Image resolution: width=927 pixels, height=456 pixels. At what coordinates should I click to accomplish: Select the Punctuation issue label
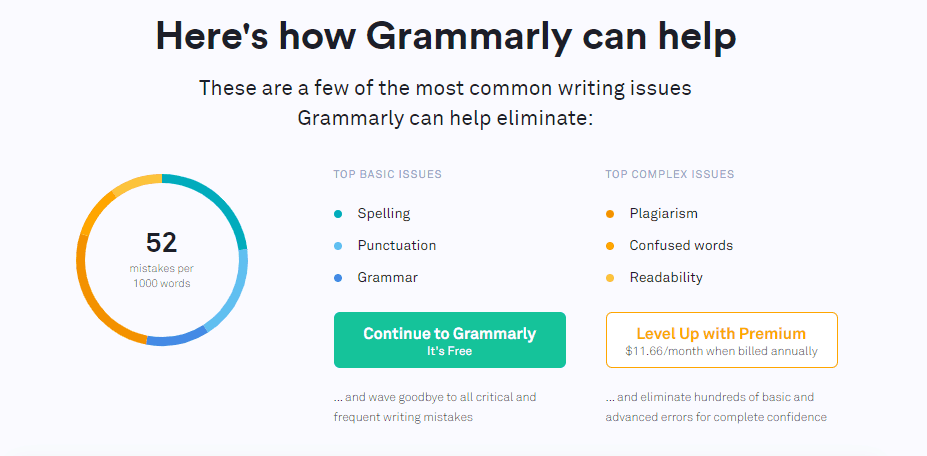397,245
